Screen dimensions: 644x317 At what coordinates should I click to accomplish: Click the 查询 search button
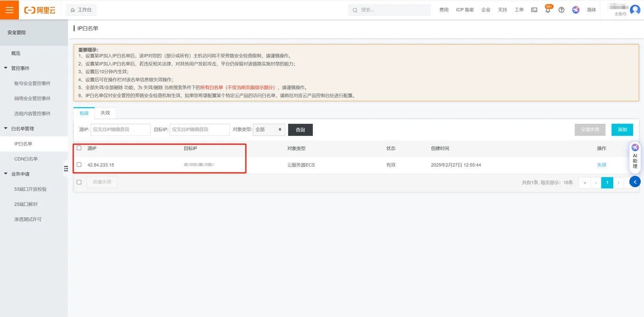(x=300, y=130)
